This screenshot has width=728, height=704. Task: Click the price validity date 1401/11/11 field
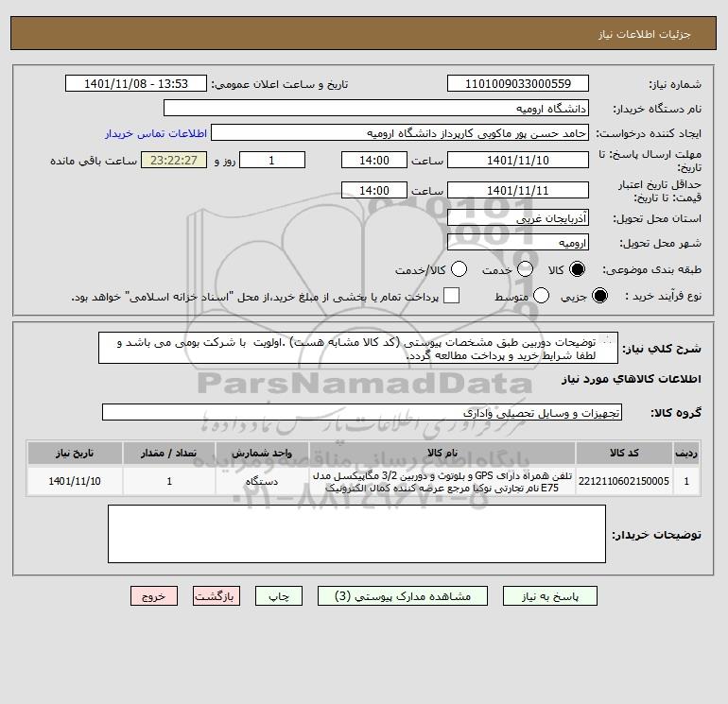point(518,190)
